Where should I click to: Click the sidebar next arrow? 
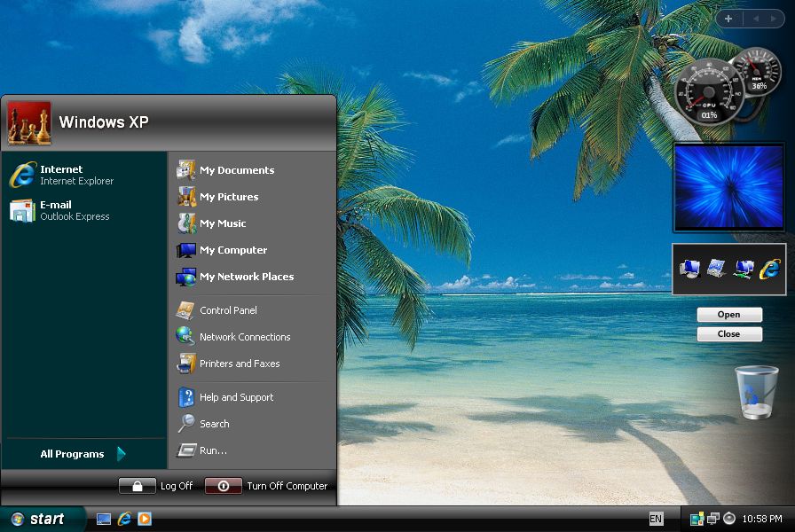pyautogui.click(x=773, y=19)
